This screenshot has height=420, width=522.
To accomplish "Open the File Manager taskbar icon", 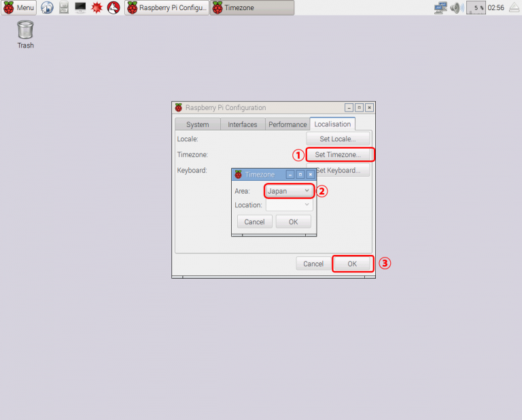I will click(x=64, y=8).
